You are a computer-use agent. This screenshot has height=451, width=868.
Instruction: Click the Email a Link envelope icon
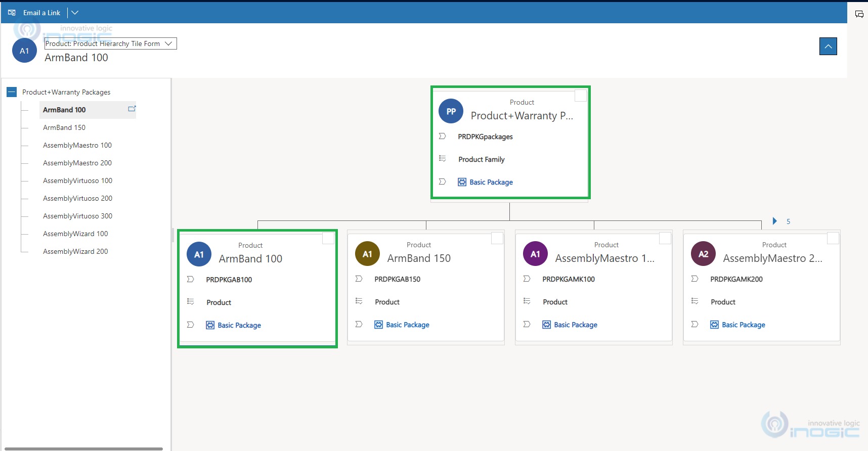point(12,13)
